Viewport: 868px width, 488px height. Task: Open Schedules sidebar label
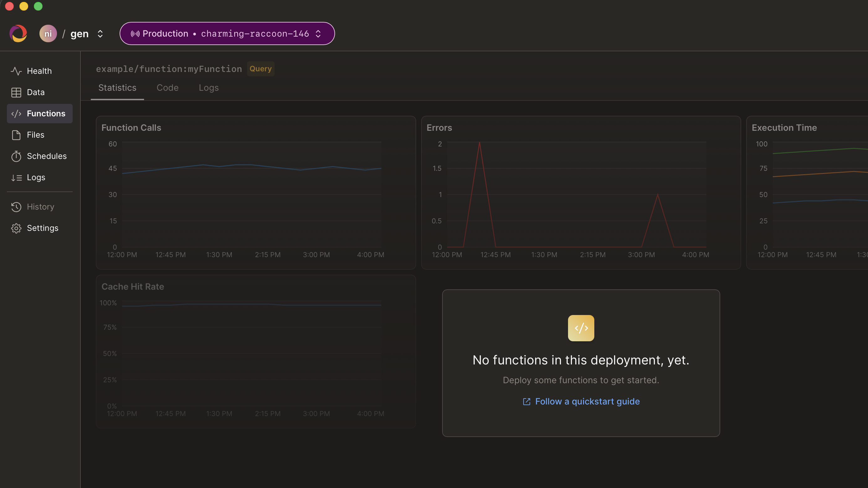[x=47, y=156]
